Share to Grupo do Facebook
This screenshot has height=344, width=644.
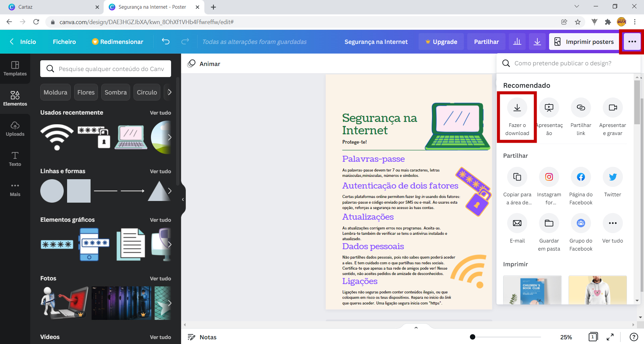(x=581, y=223)
